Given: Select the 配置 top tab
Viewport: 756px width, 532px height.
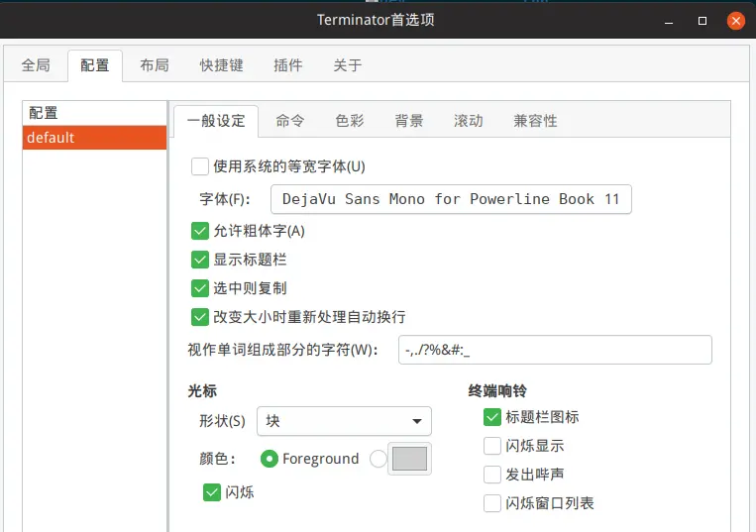Looking at the screenshot, I should click(95, 65).
